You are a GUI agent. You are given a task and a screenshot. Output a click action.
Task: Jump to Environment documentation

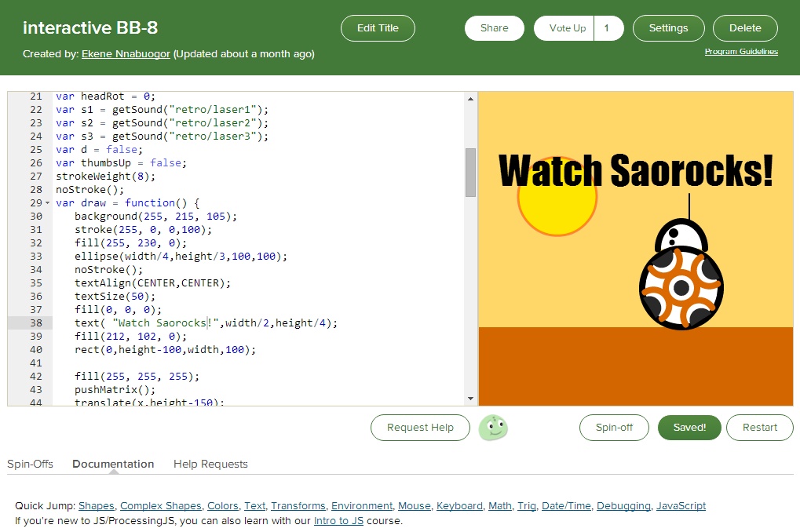coord(362,506)
